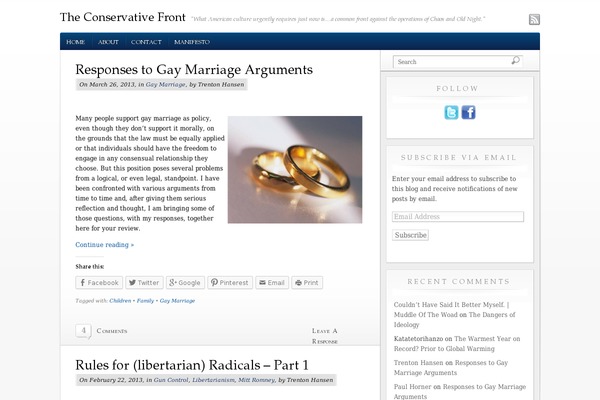This screenshot has width=600, height=400.
Task: Focus the Search input field
Action: (x=453, y=62)
